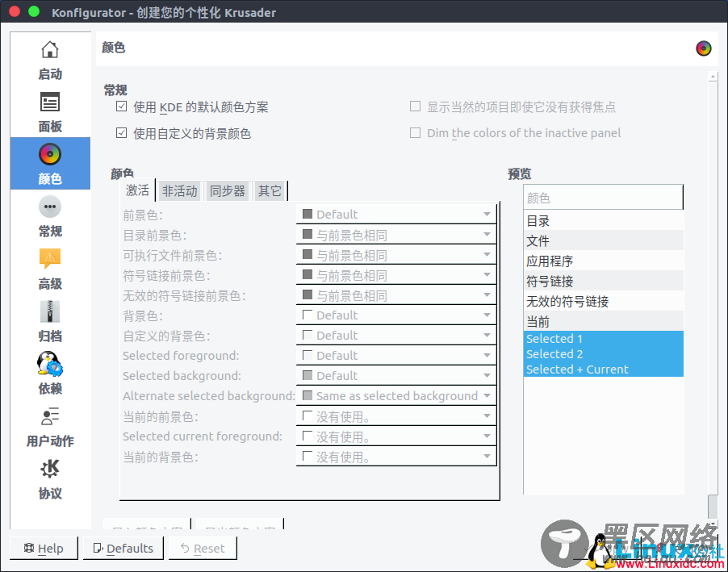Switch to the 同步器 tab

[227, 191]
